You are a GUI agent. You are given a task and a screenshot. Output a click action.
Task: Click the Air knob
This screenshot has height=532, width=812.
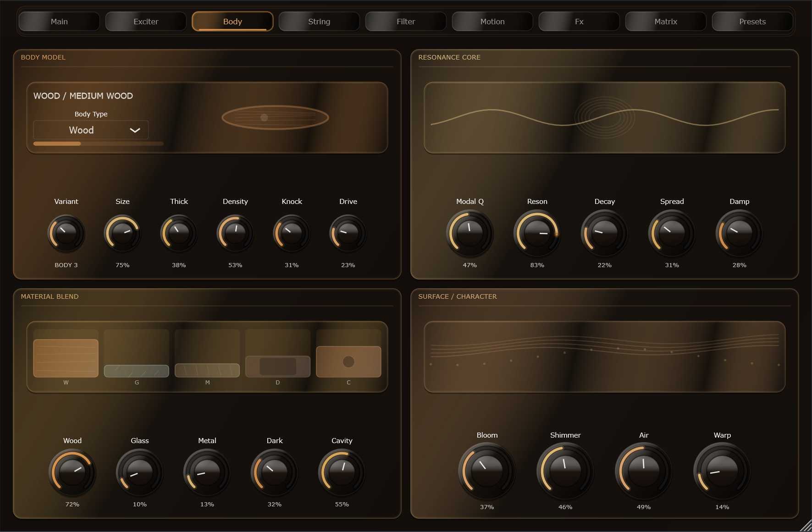click(644, 471)
